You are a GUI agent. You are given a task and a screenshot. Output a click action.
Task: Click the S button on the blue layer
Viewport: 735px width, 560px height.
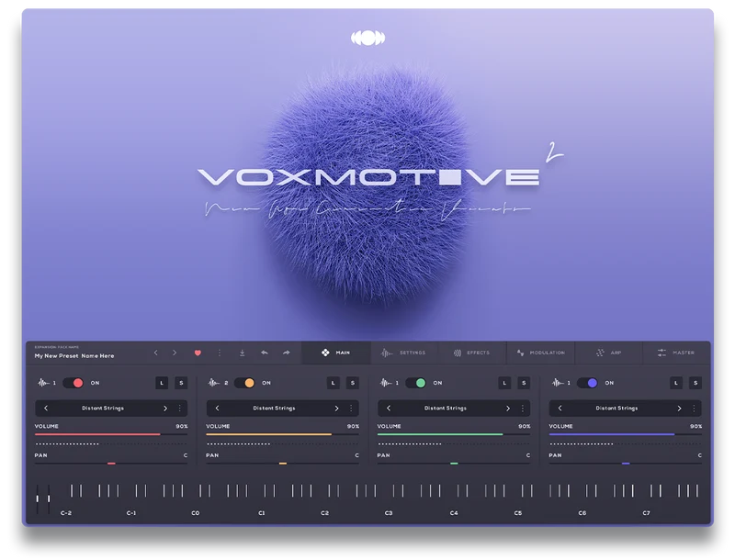click(x=695, y=383)
